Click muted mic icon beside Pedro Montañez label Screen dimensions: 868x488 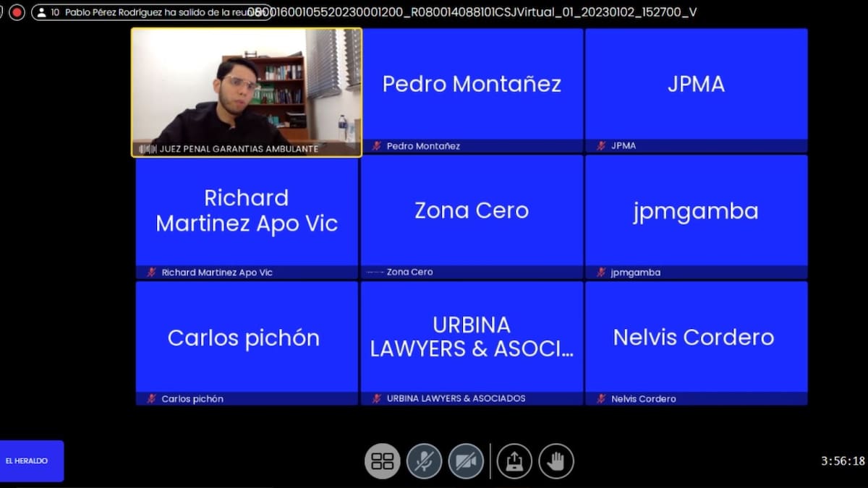click(377, 146)
